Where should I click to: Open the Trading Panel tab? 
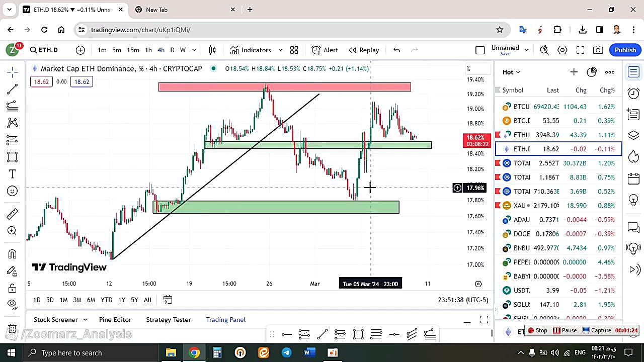pos(226,319)
